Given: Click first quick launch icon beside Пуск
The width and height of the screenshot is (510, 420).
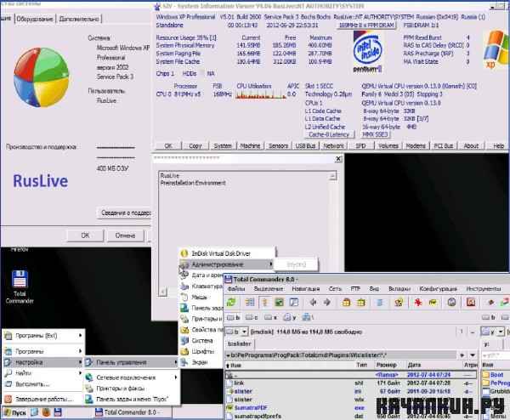Looking at the screenshot, I should 35,412.
